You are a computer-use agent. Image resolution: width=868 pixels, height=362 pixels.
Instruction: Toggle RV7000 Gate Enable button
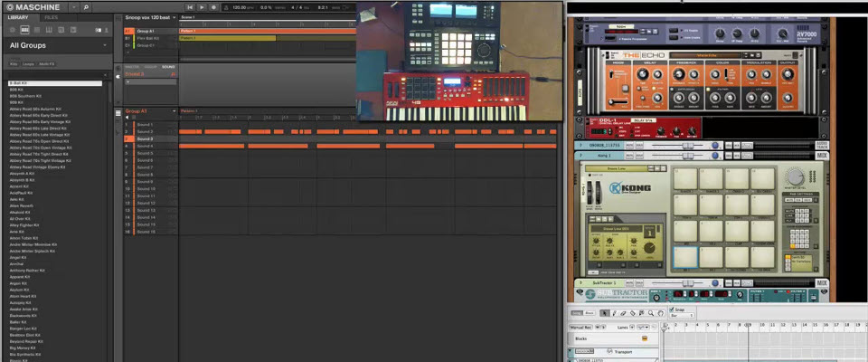674,38
